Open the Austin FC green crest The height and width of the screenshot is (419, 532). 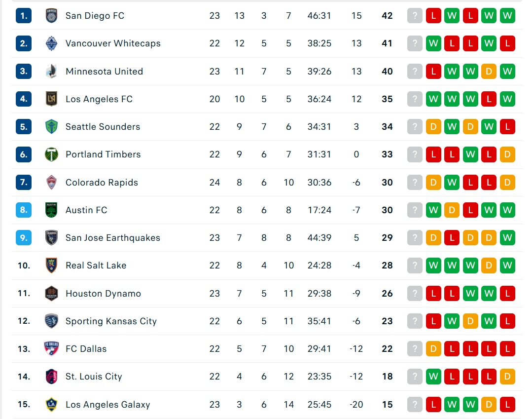point(52,210)
